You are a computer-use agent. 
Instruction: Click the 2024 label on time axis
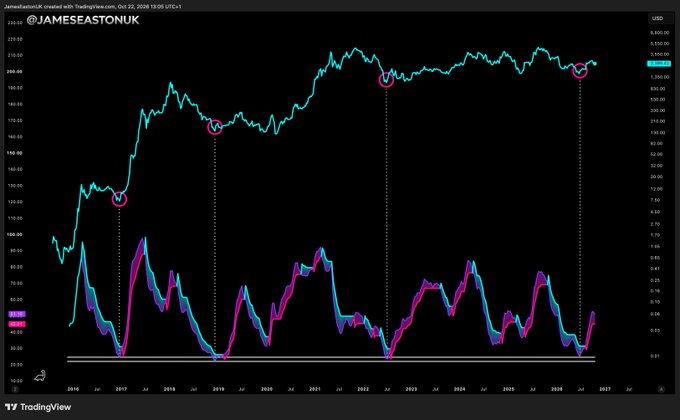[460, 389]
